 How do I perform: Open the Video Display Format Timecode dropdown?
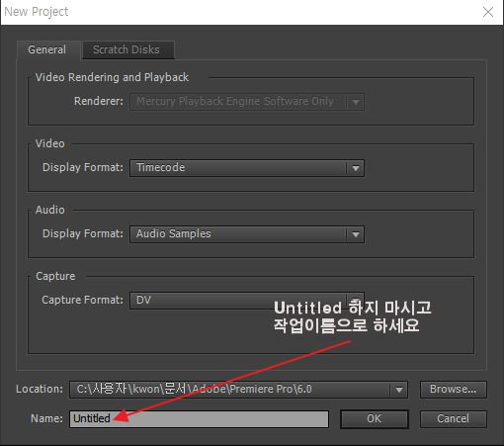tap(247, 168)
